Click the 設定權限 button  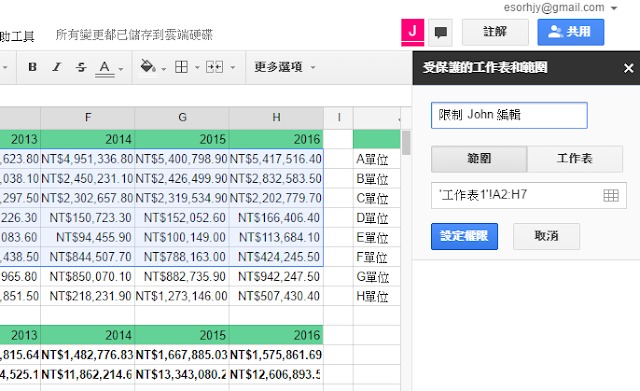coord(464,236)
